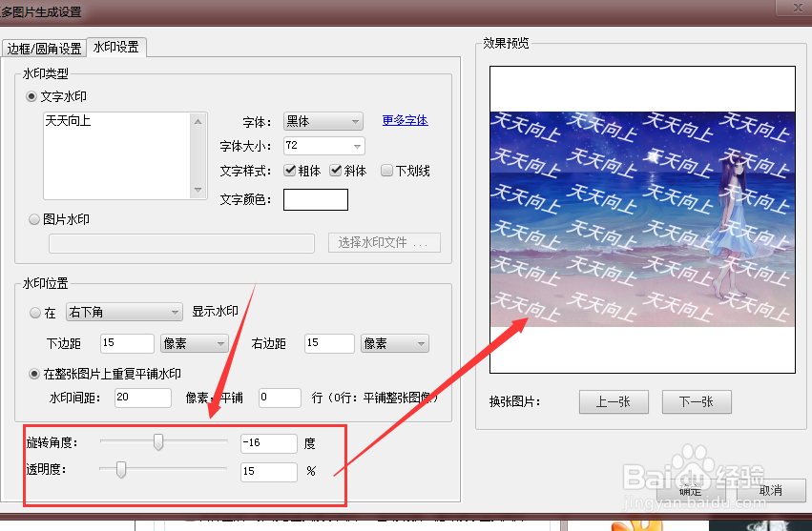
Task: Click the 水印间距 input field showing 20
Action: 143,398
